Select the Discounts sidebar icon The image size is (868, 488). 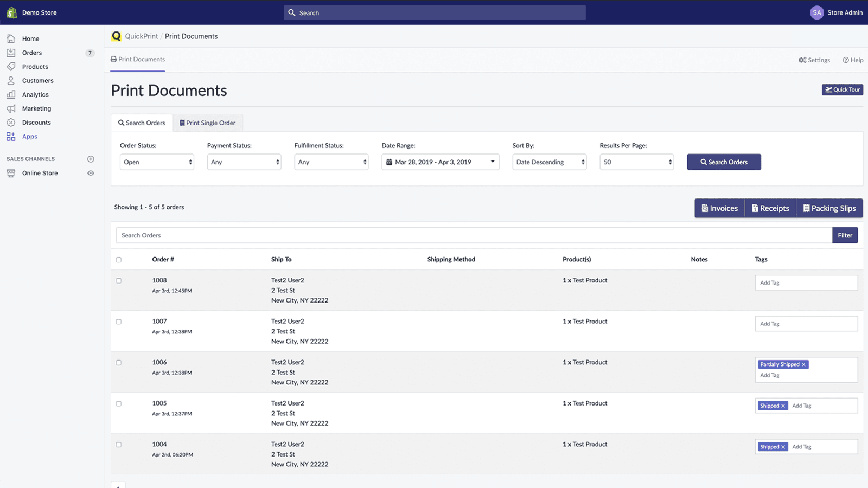11,122
